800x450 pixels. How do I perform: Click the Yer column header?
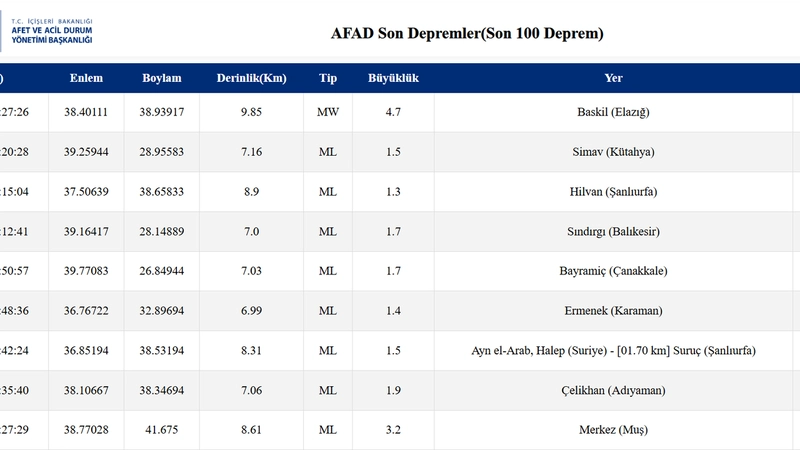[x=613, y=79]
